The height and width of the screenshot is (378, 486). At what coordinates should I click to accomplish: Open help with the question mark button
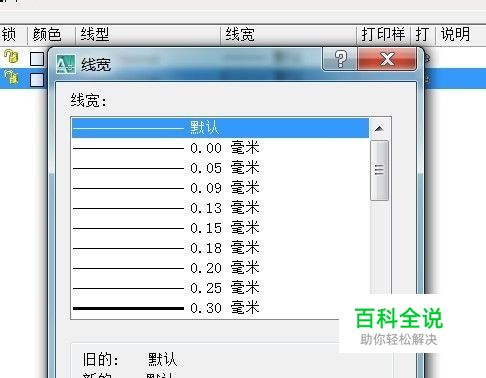pyautogui.click(x=340, y=59)
